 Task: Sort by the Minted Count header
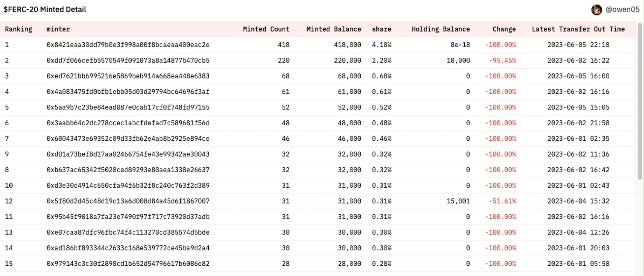coord(266,29)
